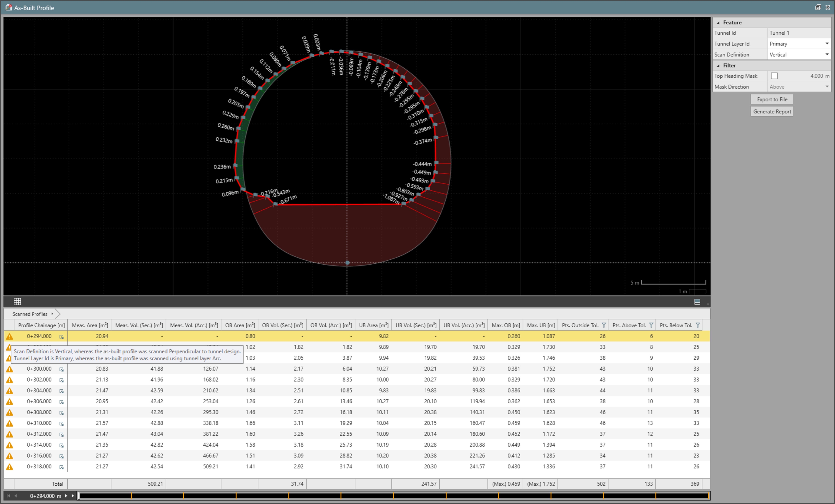
Task: Go to last profile
Action: (x=73, y=496)
